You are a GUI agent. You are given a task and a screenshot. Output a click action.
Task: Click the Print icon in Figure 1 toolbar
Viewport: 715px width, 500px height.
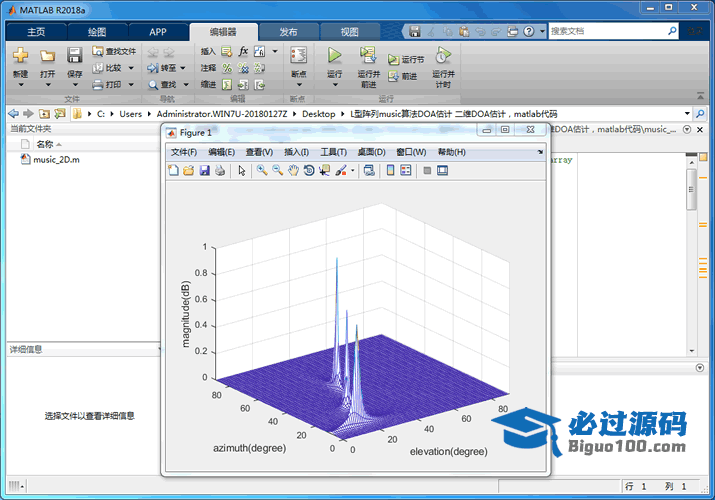(220, 170)
